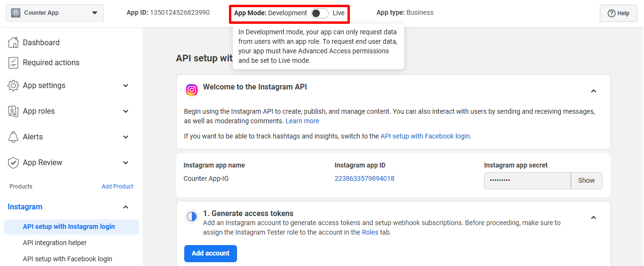
Task: Follow API setup with Facebook login link in text
Action: click(x=425, y=136)
